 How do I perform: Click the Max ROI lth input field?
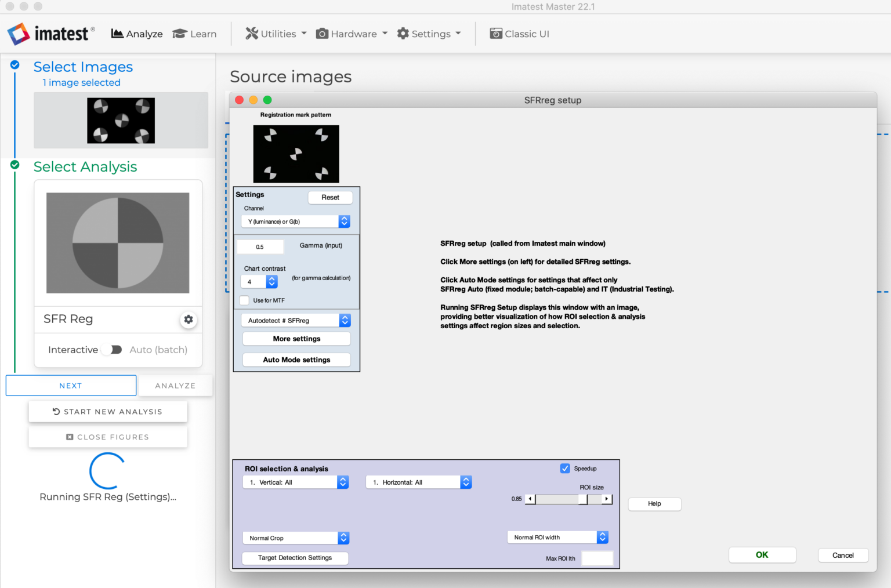tap(597, 558)
